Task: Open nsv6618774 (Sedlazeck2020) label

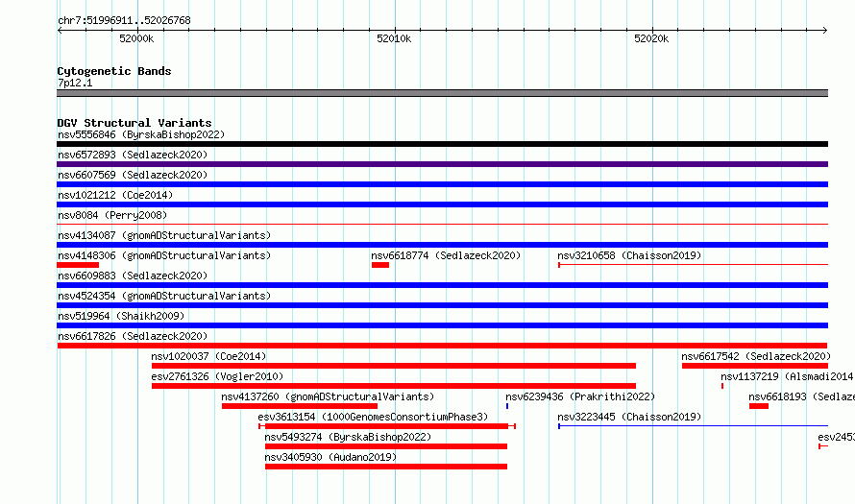Action: 446,255
